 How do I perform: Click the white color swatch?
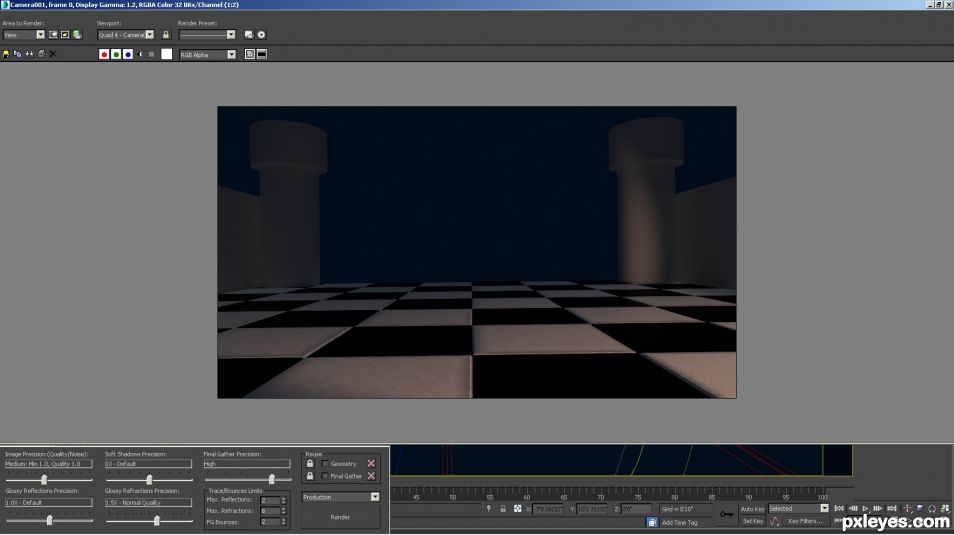pos(167,54)
